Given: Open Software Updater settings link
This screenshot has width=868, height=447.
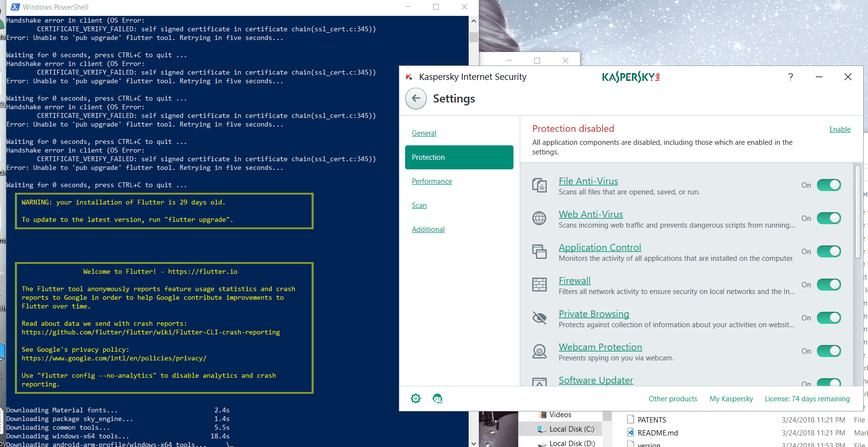Looking at the screenshot, I should (595, 380).
